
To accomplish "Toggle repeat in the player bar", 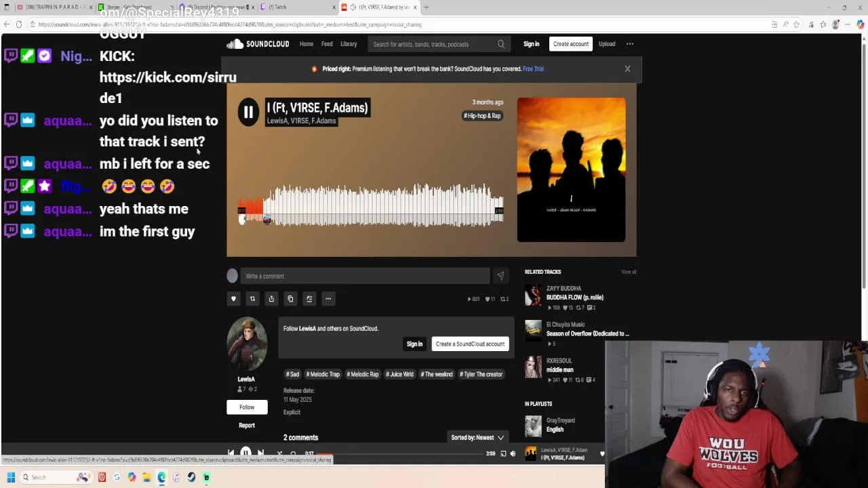I will (293, 453).
